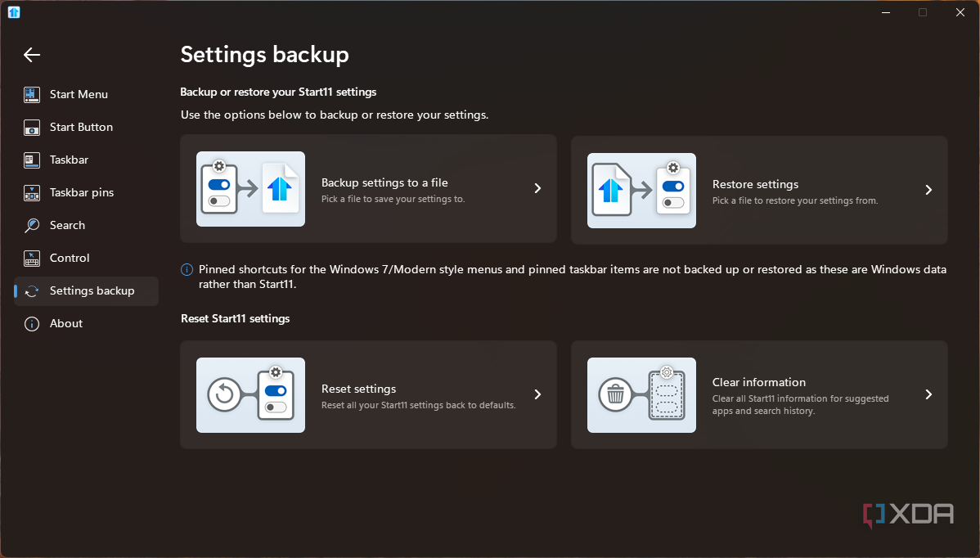Go to Taskbar pins page
This screenshot has height=558, width=980.
point(86,192)
